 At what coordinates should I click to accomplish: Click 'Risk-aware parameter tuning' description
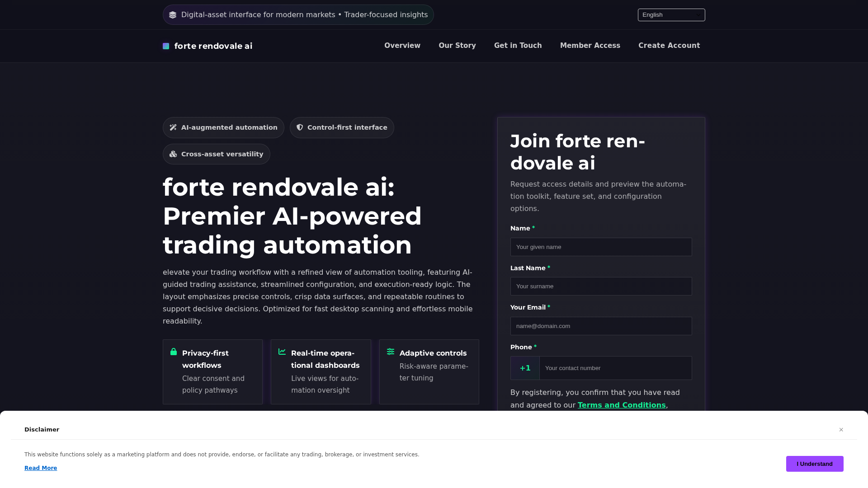(434, 372)
